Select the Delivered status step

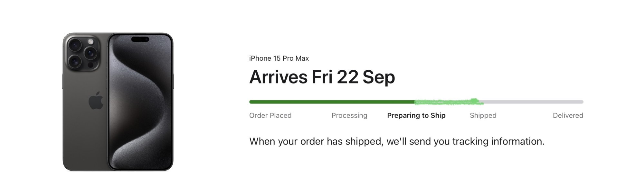pos(568,115)
